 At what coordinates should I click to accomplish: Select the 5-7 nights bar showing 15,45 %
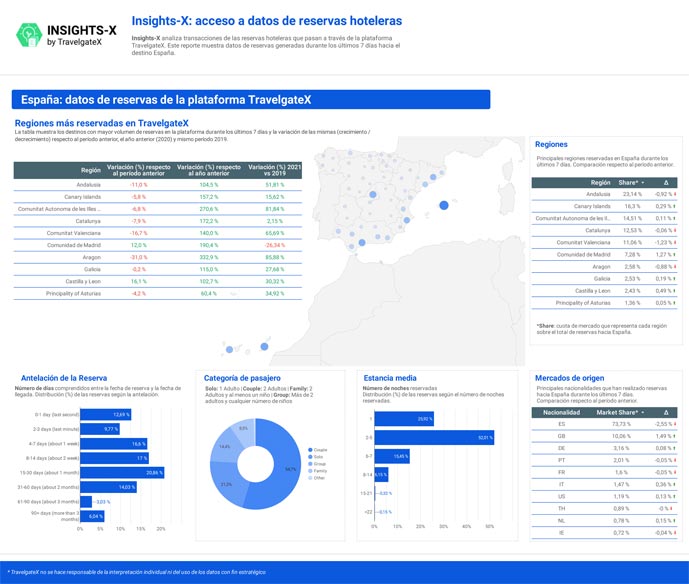coord(392,456)
